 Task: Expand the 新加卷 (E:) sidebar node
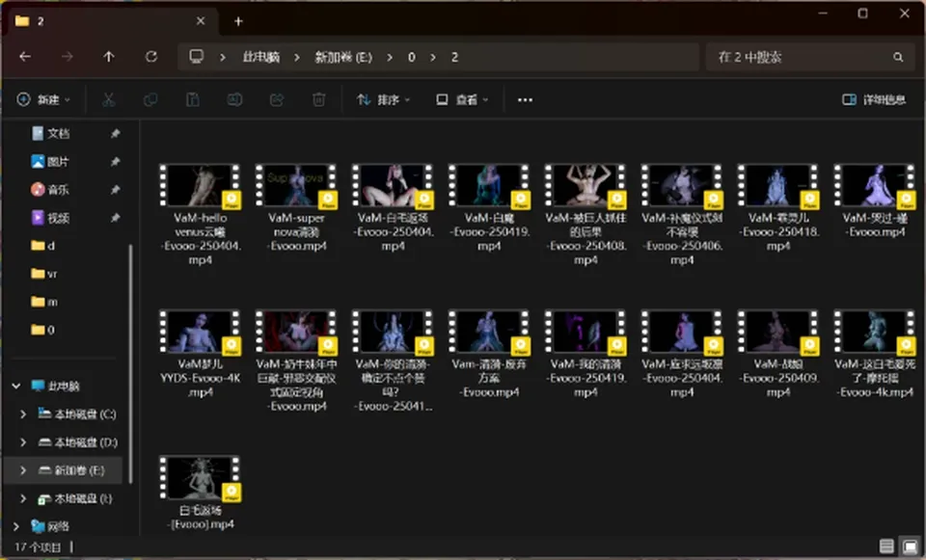(x=23, y=470)
